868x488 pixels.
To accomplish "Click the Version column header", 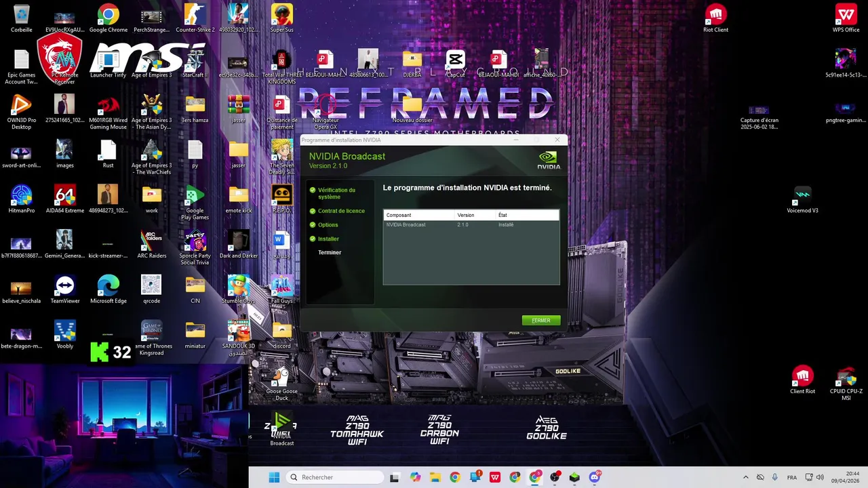I will [466, 215].
